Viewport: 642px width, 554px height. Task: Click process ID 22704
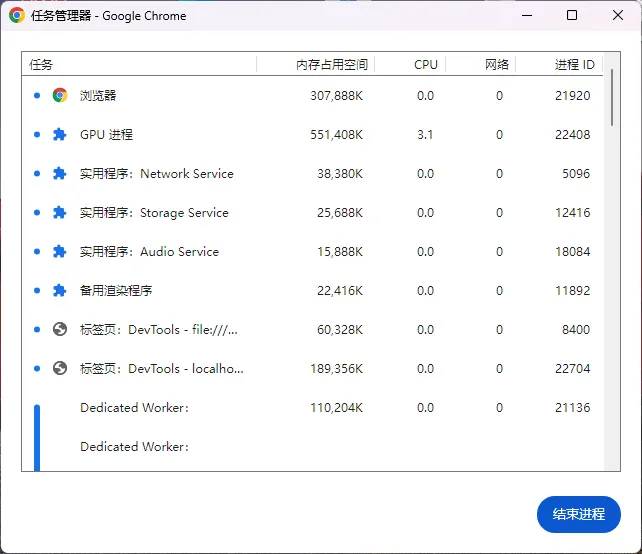572,369
